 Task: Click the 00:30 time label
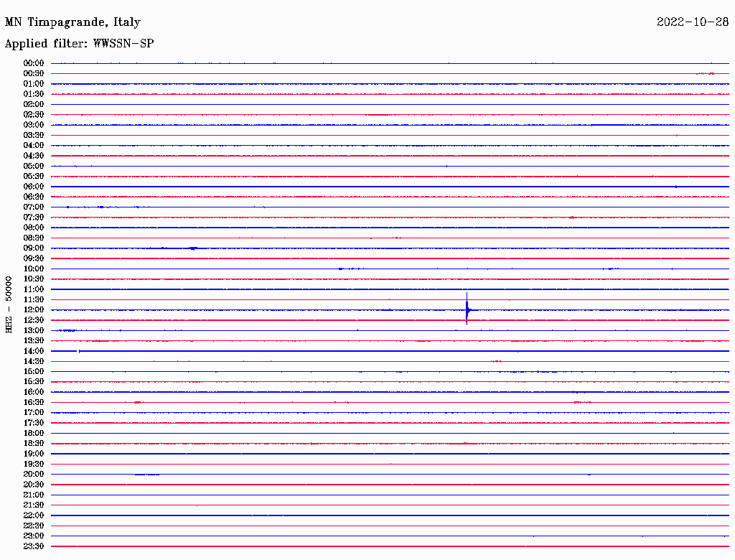pos(34,74)
